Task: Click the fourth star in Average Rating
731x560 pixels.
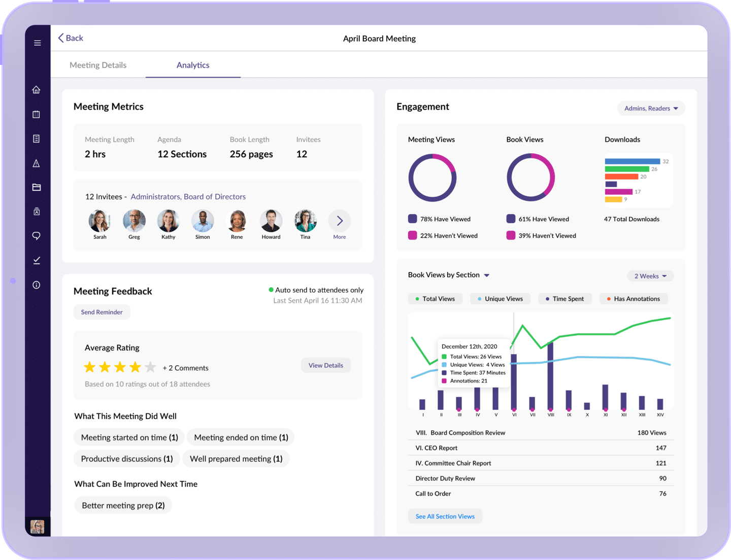Action: point(135,367)
